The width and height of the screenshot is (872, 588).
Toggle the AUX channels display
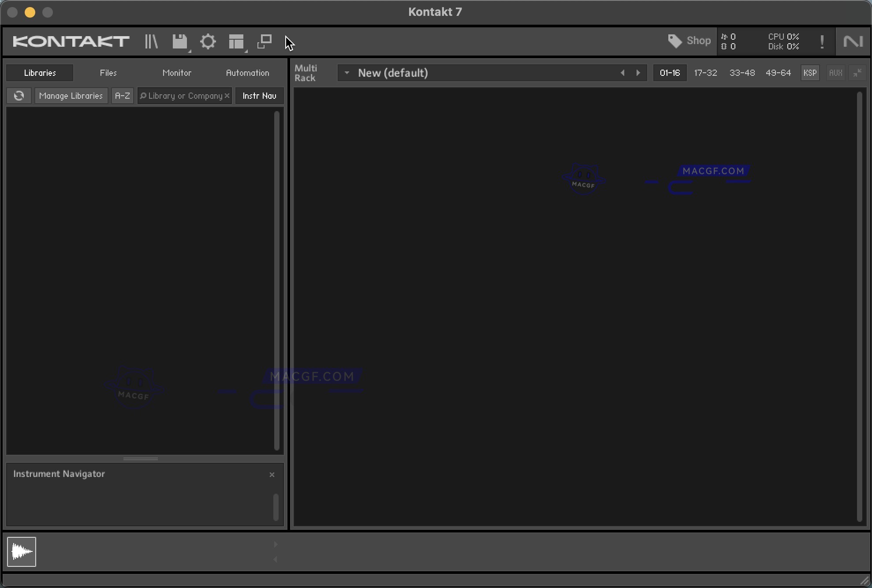(835, 72)
